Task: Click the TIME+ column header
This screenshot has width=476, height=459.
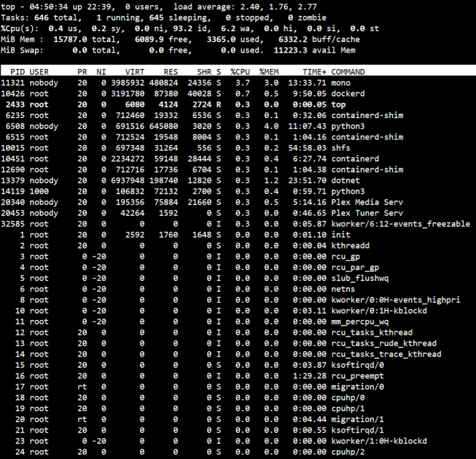Action: click(x=314, y=72)
